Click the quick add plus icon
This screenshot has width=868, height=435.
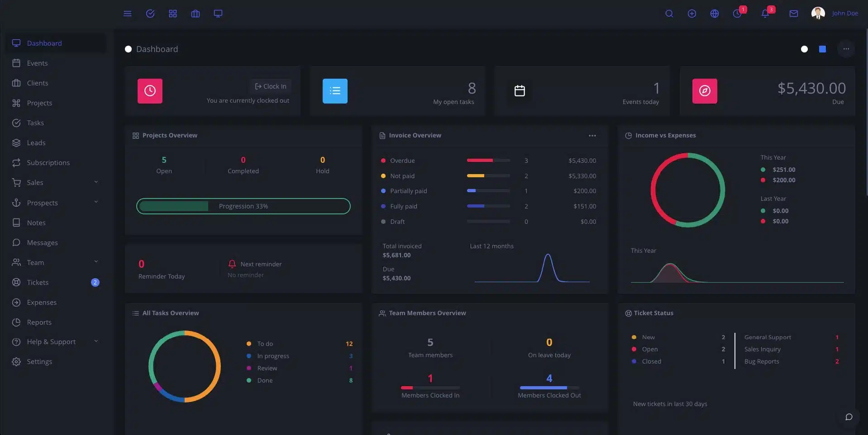click(692, 14)
